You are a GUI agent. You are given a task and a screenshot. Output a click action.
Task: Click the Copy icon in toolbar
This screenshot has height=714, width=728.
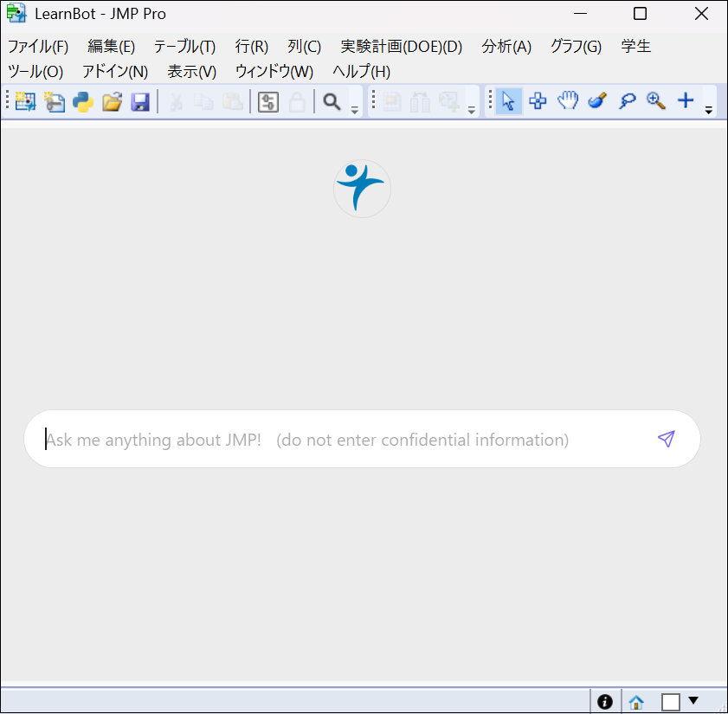pyautogui.click(x=203, y=101)
